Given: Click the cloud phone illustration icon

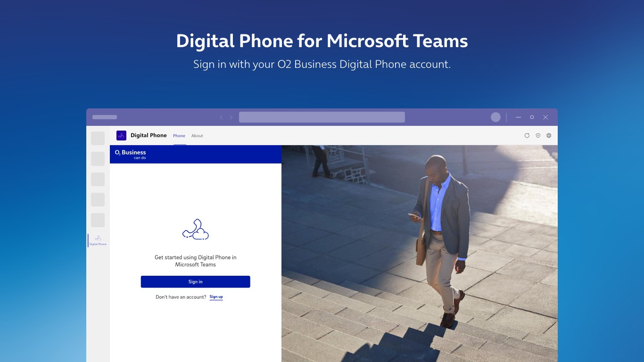Looking at the screenshot, I should [195, 230].
